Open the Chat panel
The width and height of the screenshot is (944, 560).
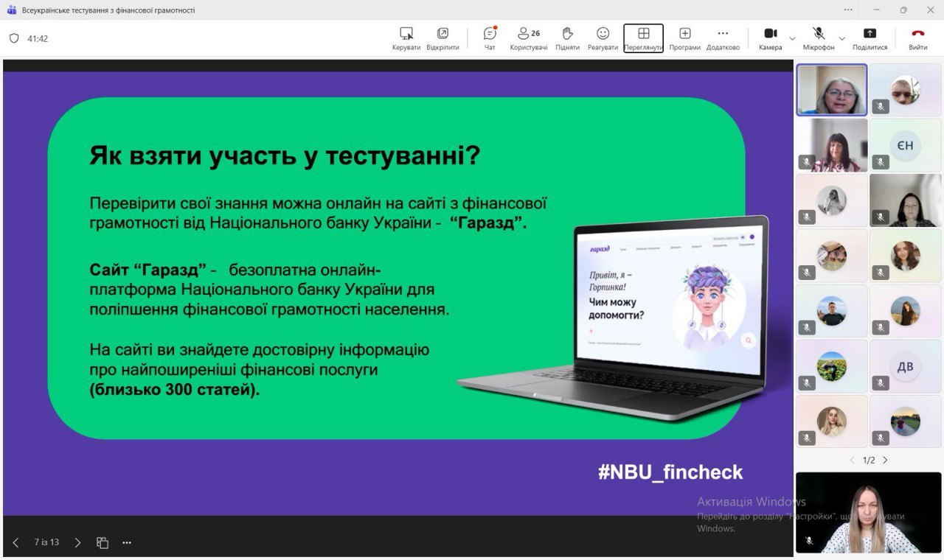(490, 38)
